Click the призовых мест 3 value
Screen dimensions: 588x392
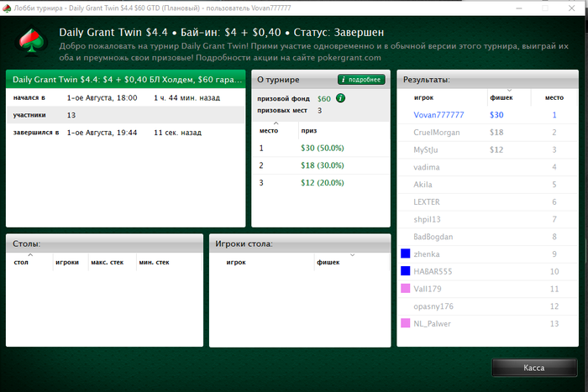pyautogui.click(x=319, y=111)
